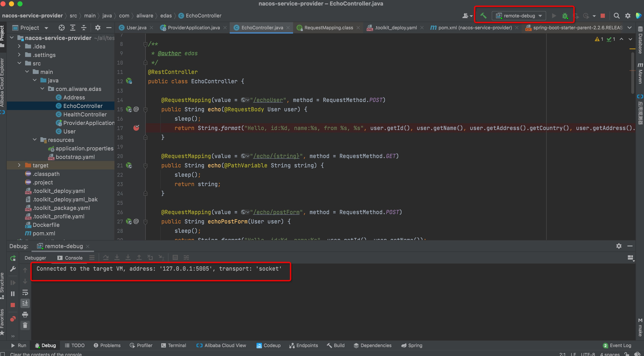Click the Rerun remote-debug icon in Debug panel
Image resolution: width=644 pixels, height=356 pixels.
tap(13, 258)
